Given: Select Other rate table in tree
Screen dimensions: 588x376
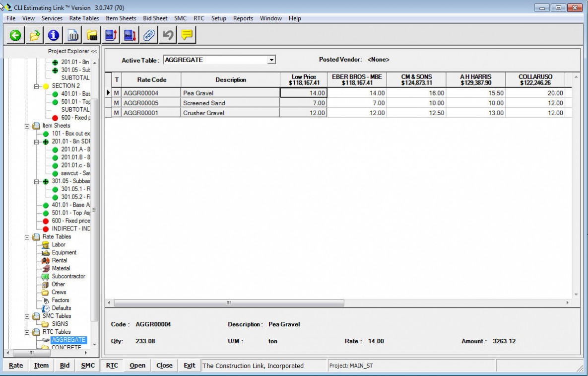Looking at the screenshot, I should (58, 284).
